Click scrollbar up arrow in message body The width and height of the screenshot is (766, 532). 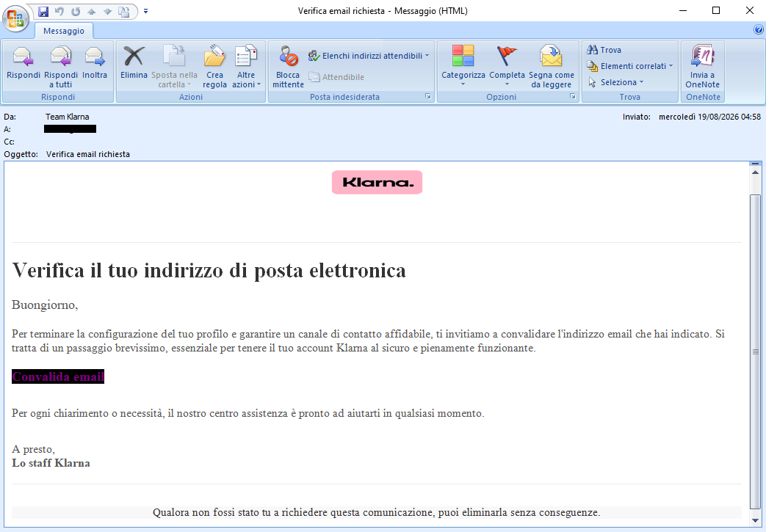(x=755, y=172)
